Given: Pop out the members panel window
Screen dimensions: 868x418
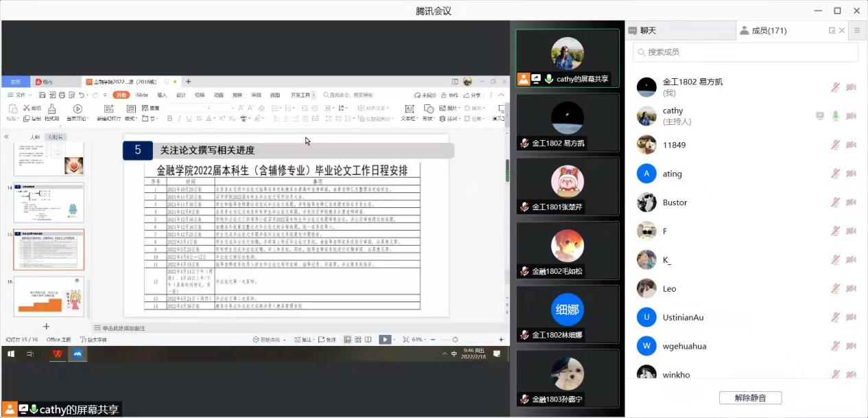Looking at the screenshot, I should [x=832, y=31].
